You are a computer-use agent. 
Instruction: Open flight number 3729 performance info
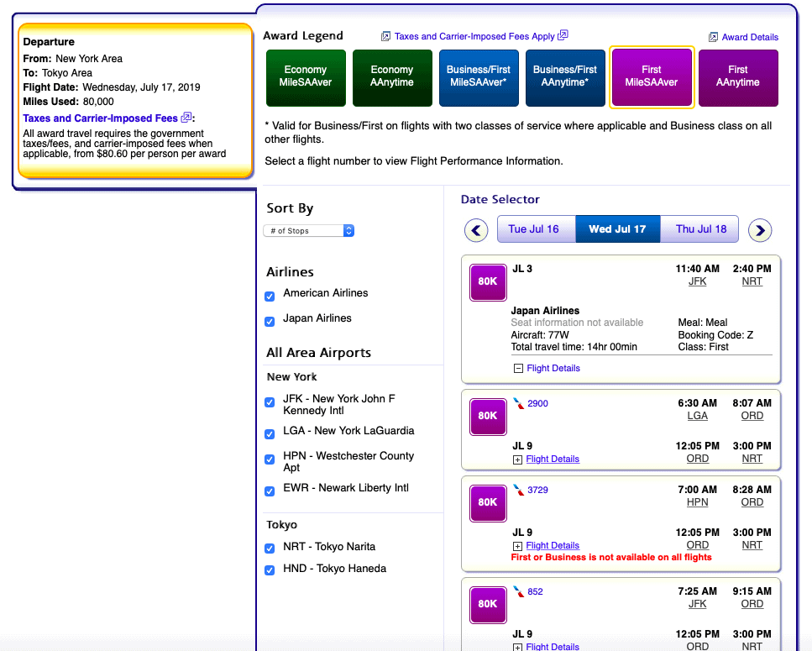pyautogui.click(x=537, y=490)
